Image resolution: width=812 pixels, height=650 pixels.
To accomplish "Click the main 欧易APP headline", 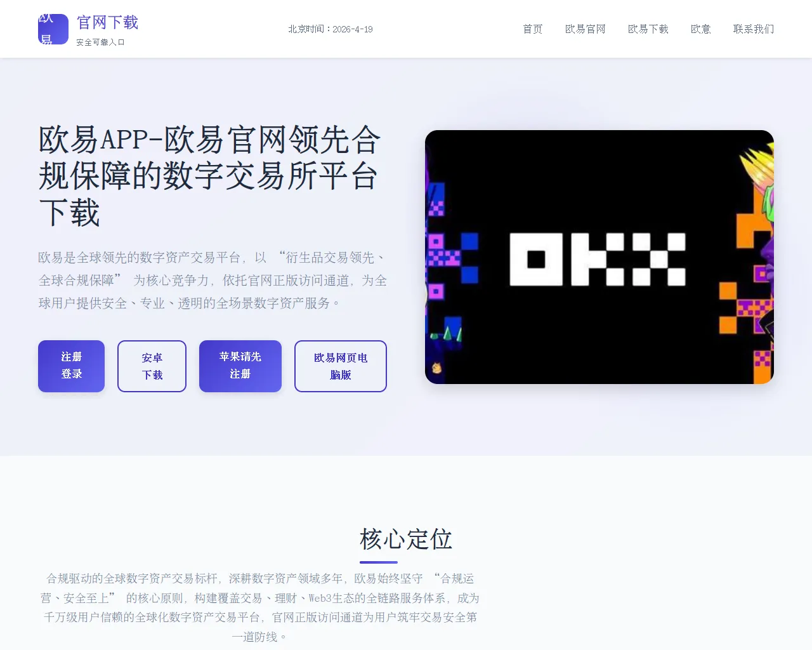I will (211, 176).
